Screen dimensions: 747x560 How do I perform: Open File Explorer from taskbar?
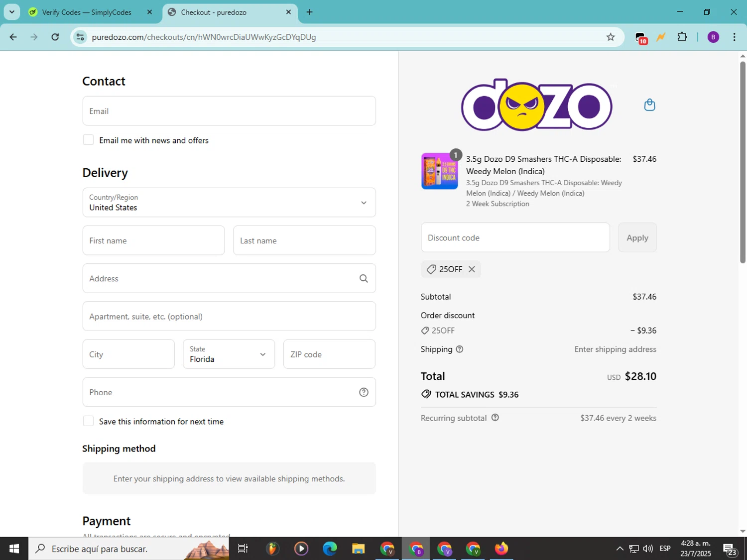point(359,549)
